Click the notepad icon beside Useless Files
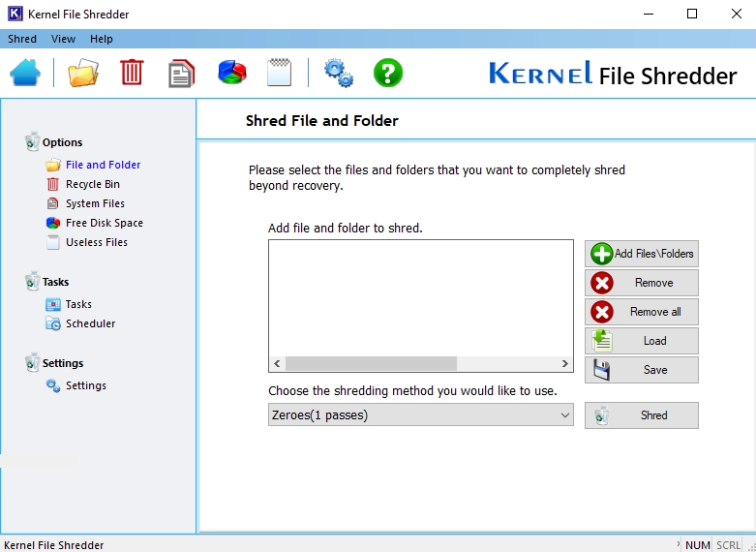The height and width of the screenshot is (552, 756). click(53, 242)
